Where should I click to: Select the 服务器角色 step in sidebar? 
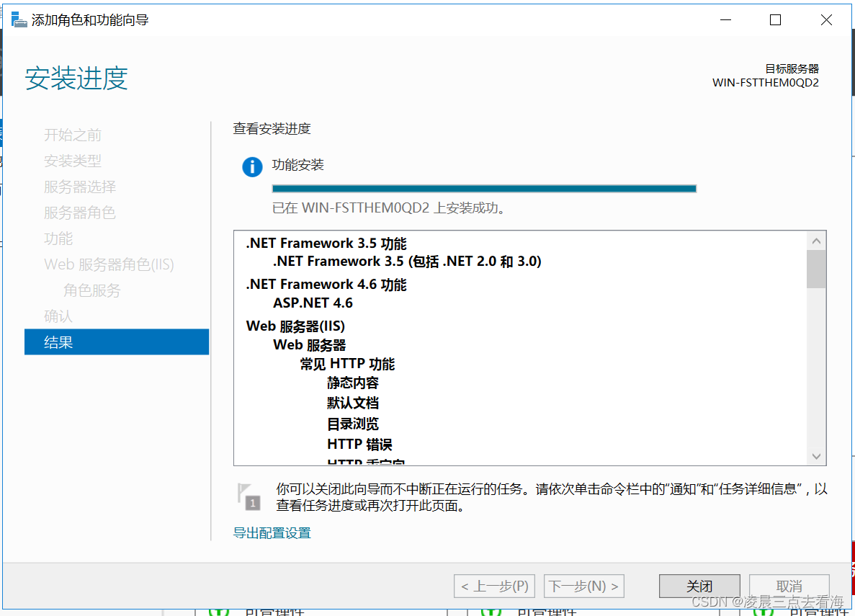coord(80,213)
